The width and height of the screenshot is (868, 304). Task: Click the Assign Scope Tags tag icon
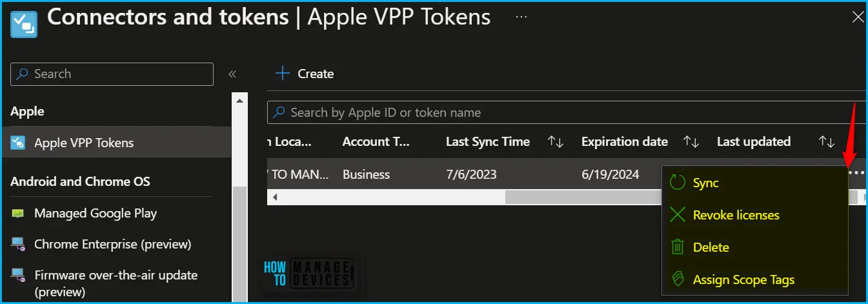coord(677,279)
